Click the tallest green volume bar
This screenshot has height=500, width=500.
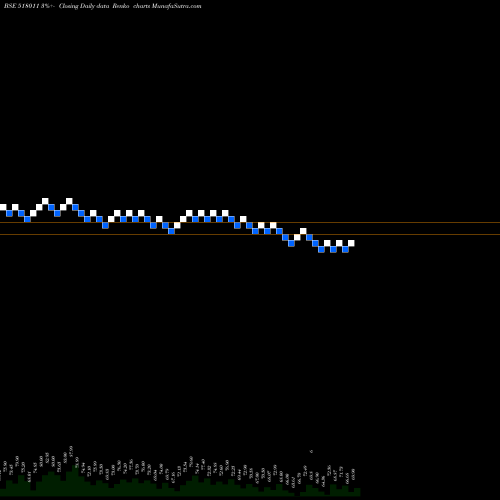pos(75,480)
